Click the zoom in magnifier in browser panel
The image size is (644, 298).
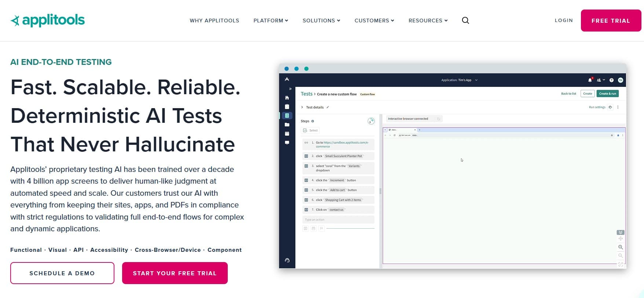621,247
